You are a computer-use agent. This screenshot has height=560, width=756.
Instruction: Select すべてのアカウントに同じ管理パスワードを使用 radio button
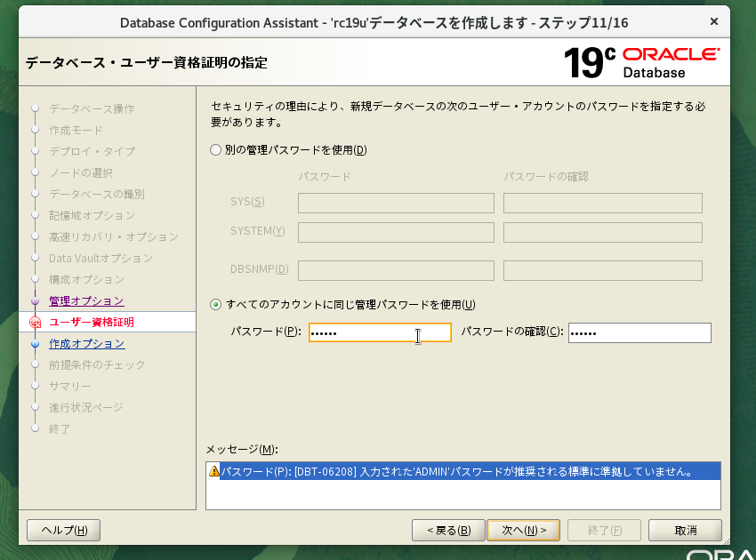(x=215, y=305)
